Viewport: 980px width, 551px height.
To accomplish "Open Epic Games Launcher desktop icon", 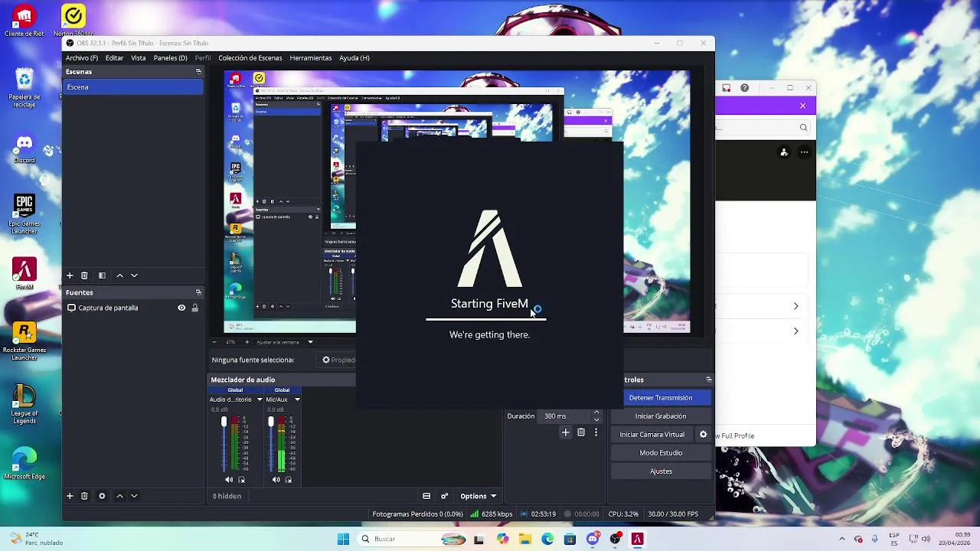I will coord(24,214).
